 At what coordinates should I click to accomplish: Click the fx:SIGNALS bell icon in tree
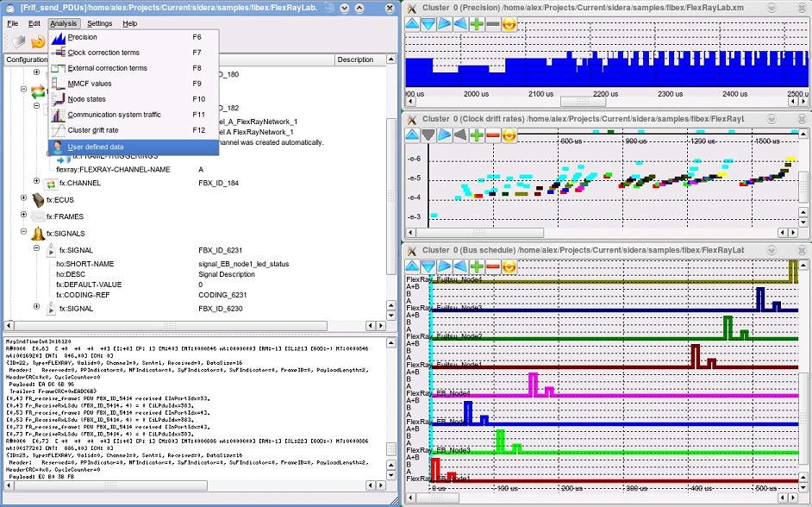click(38, 234)
